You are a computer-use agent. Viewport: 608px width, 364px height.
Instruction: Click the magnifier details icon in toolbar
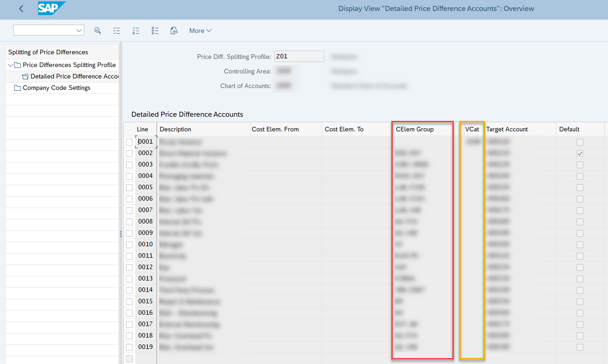[97, 31]
